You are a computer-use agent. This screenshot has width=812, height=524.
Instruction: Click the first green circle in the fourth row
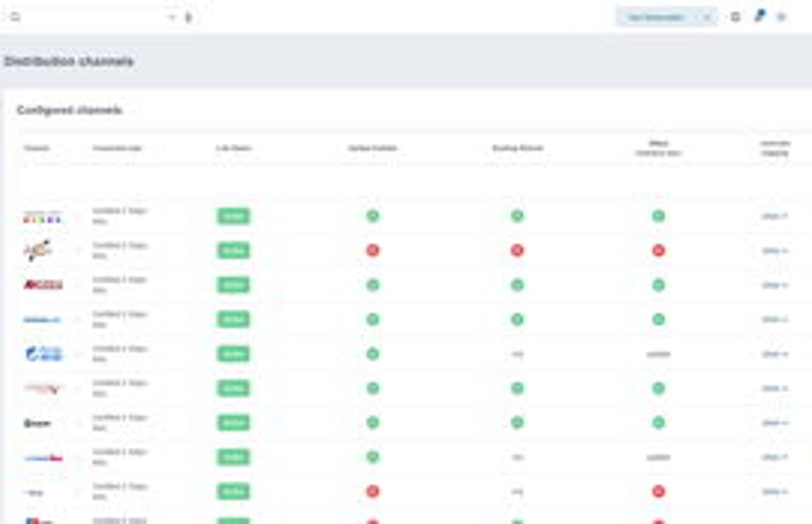373,319
